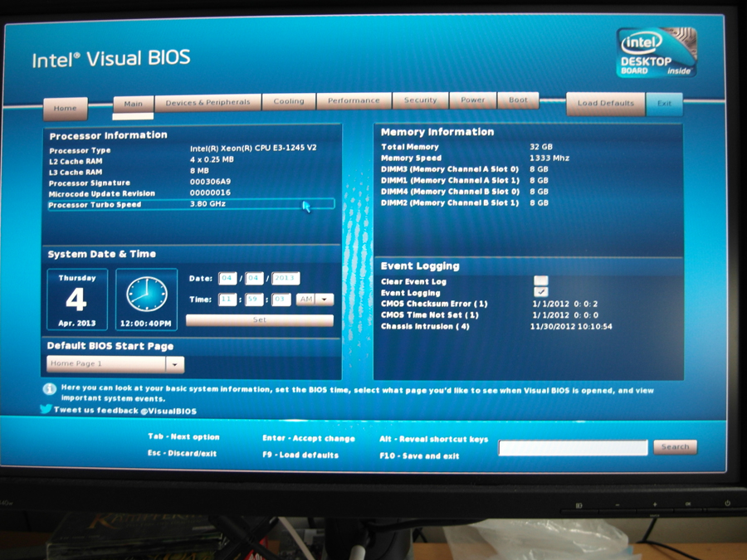747x560 pixels.
Task: Click the CMOS Time Not Set event entry
Action: click(490, 315)
